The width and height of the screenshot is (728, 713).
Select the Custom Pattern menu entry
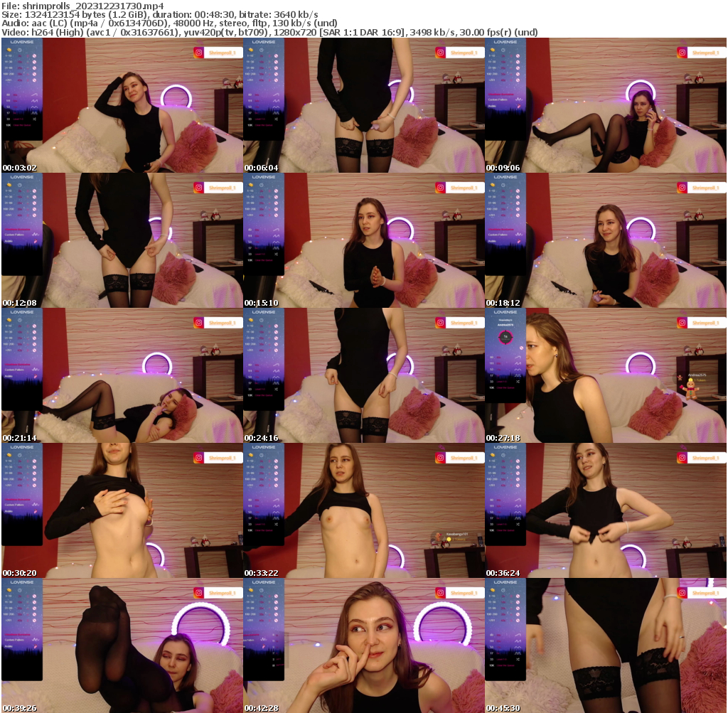(14, 234)
